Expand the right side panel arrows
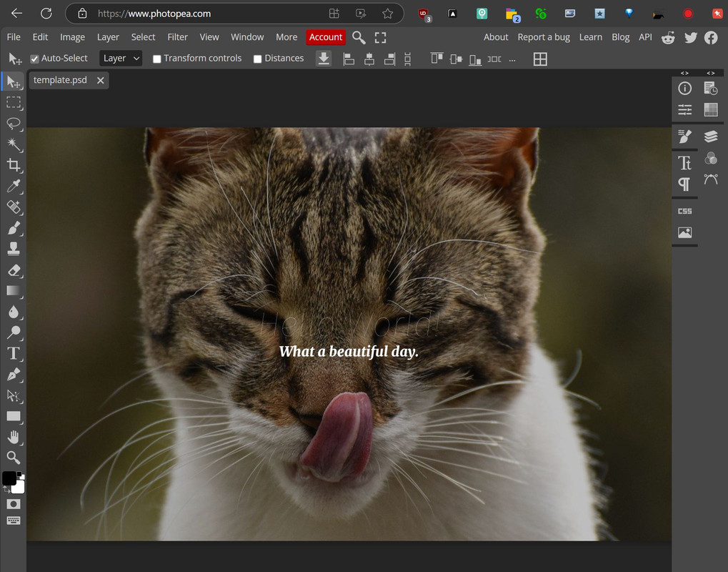This screenshot has height=572, width=728. pyautogui.click(x=710, y=73)
